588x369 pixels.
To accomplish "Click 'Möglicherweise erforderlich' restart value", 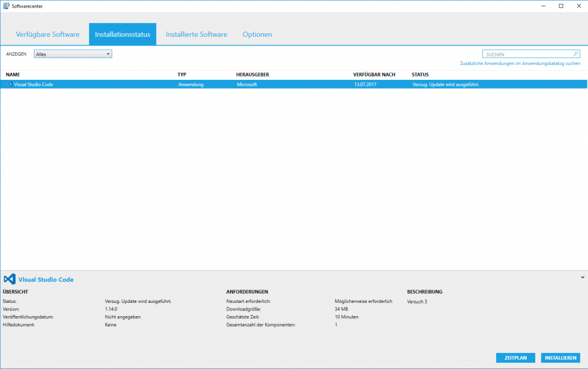I will tap(363, 301).
